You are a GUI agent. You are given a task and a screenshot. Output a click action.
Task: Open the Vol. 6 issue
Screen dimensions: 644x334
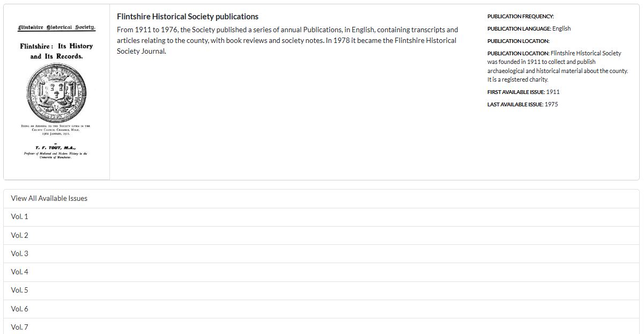pos(19,309)
